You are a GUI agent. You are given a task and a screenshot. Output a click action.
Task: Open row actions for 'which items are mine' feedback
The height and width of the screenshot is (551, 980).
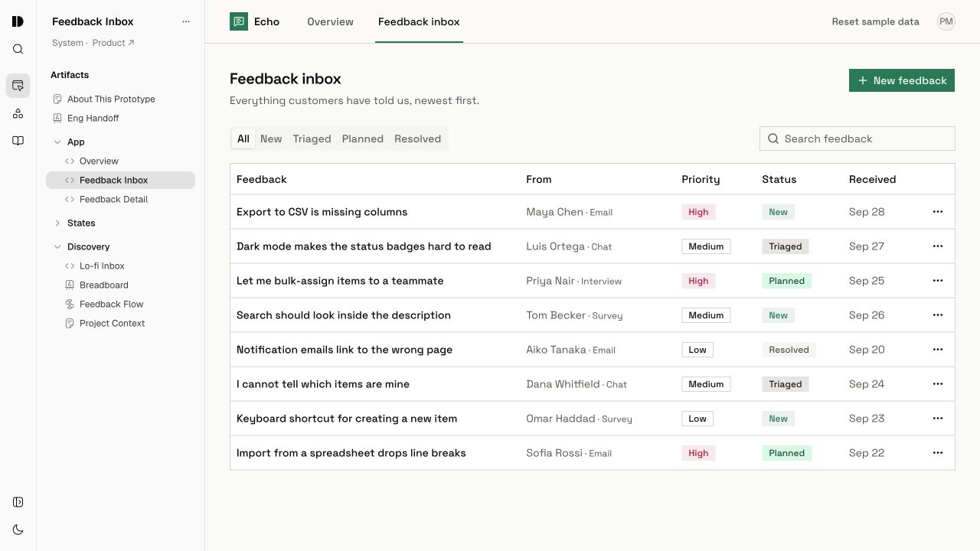coord(938,384)
